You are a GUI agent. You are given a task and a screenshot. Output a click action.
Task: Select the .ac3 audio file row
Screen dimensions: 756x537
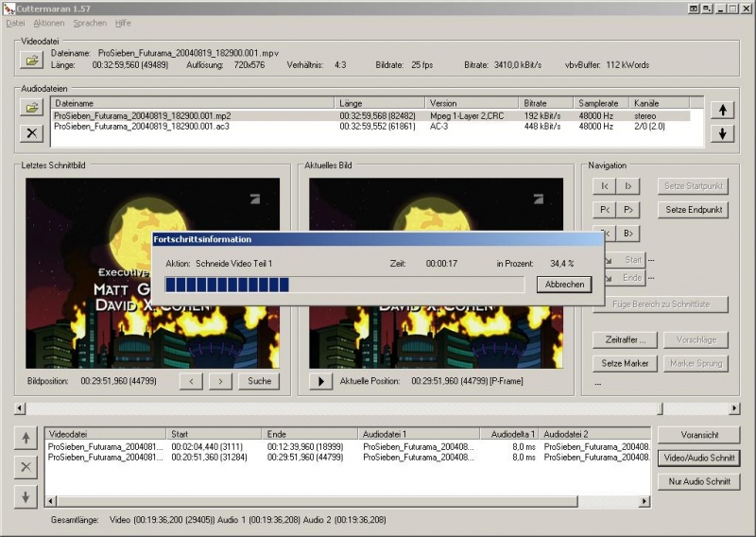tap(189, 126)
